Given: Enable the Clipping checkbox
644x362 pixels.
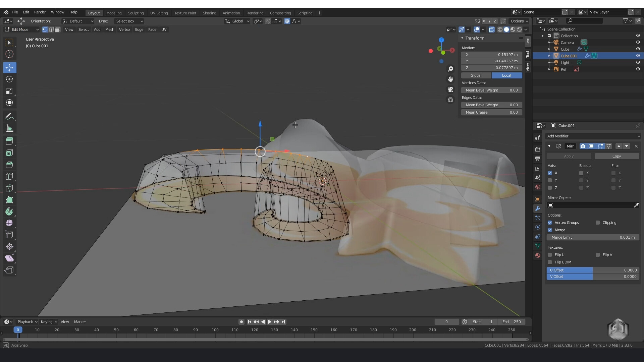Looking at the screenshot, I should coord(598,223).
